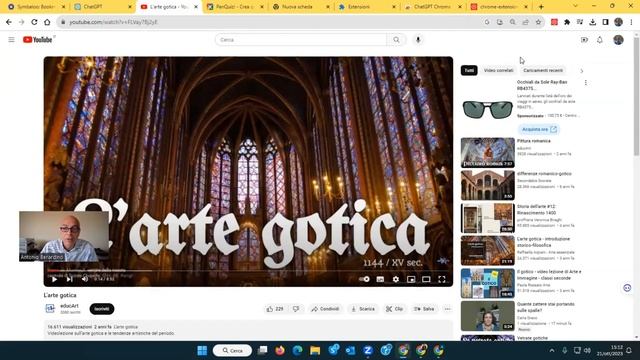The width and height of the screenshot is (640, 360).
Task: Switch to the miniplayer
Action: coord(411,279)
